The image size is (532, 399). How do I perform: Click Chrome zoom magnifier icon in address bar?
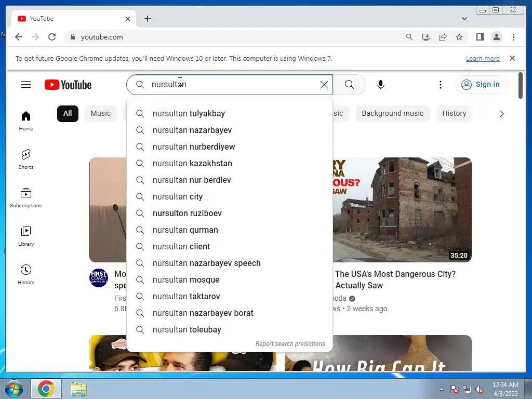409,37
